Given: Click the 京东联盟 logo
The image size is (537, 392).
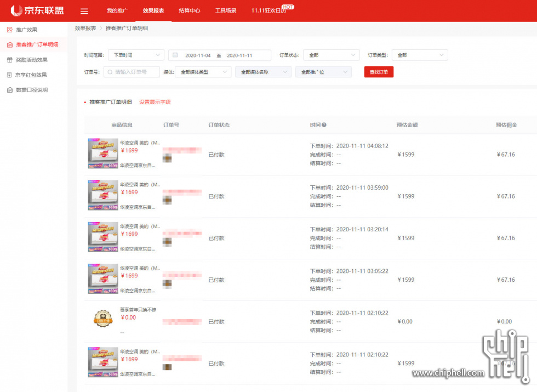Looking at the screenshot, I should [x=37, y=10].
